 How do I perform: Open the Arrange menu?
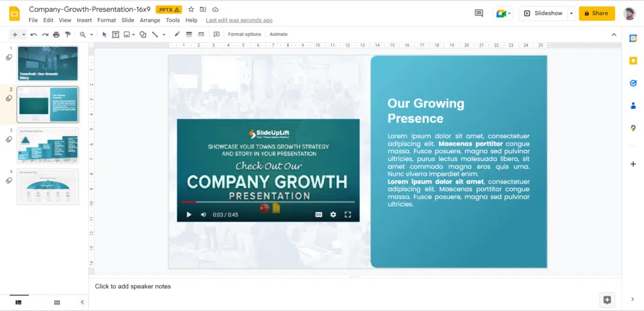[150, 20]
